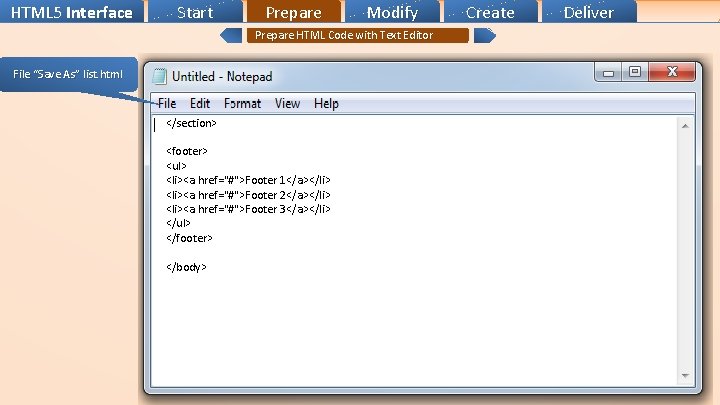
Task: Close the Notepad window
Action: [672, 73]
